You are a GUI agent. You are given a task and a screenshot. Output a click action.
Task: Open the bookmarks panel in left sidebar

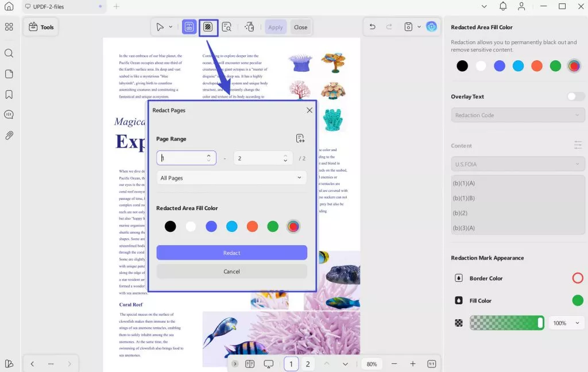[x=9, y=94]
